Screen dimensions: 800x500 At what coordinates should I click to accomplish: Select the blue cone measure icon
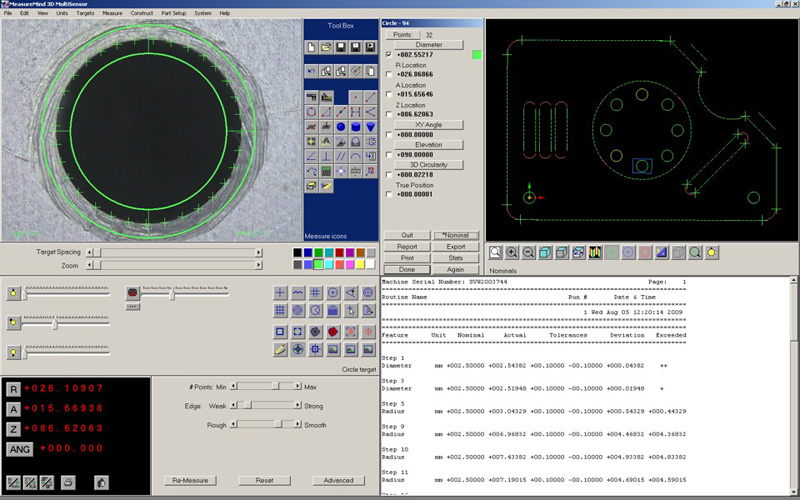coord(371,127)
